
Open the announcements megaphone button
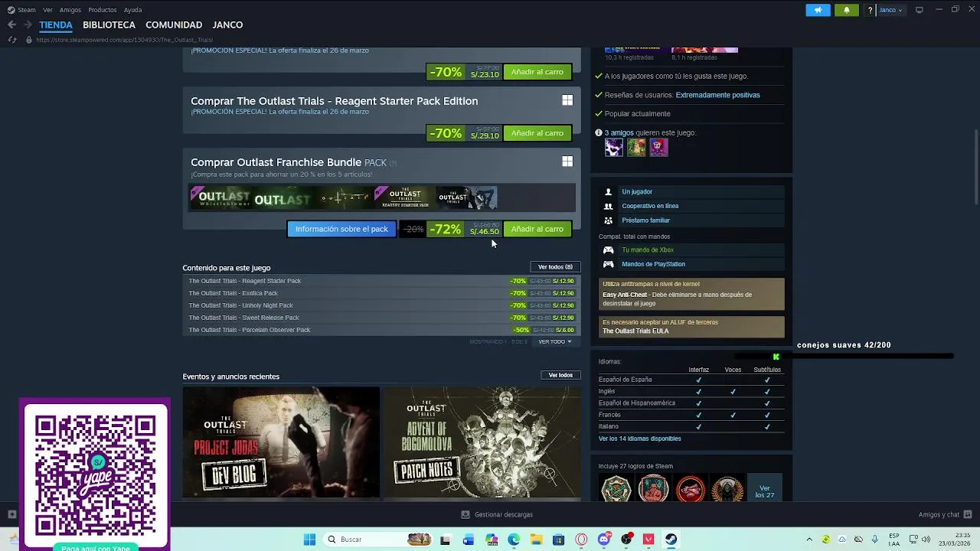click(818, 10)
